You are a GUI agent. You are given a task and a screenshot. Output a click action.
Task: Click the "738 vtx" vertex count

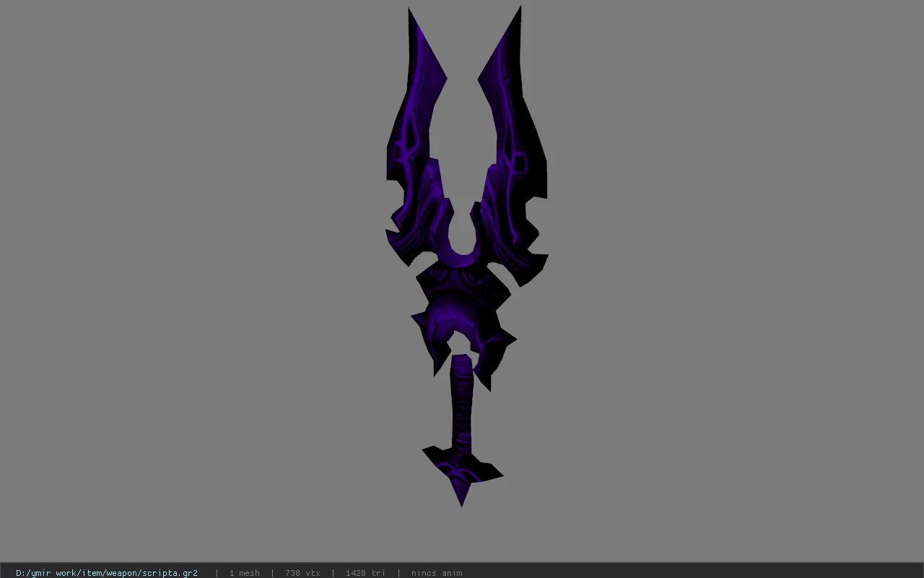point(302,573)
